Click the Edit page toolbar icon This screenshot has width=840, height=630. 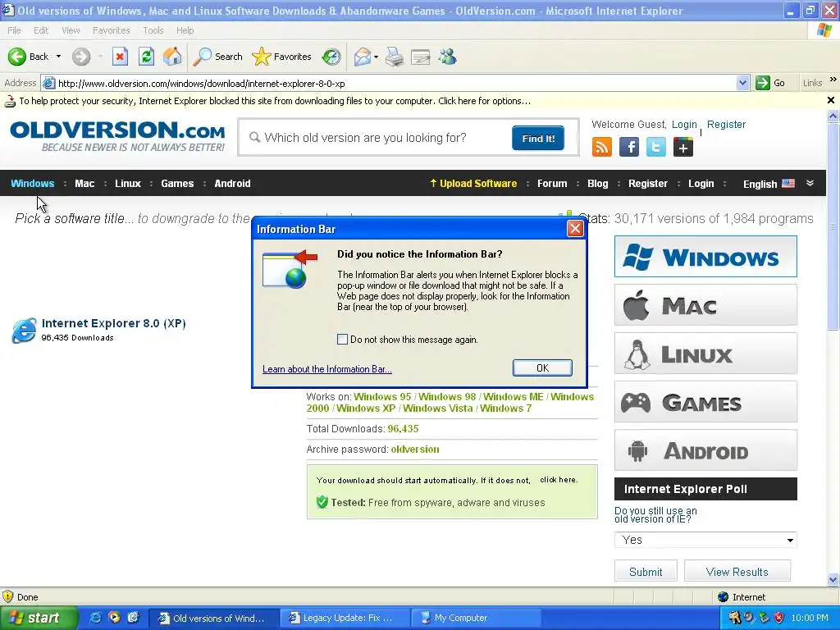[421, 57]
